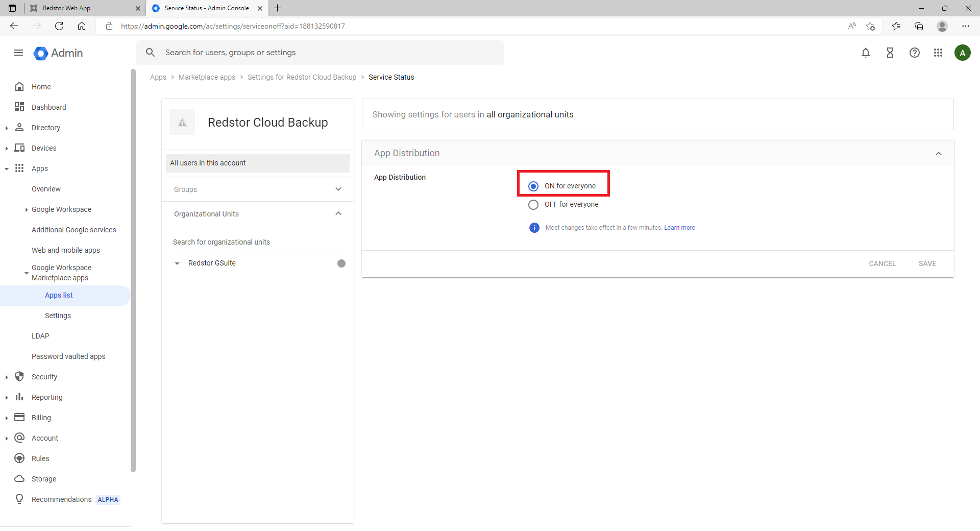Open browser profile icon

(942, 26)
